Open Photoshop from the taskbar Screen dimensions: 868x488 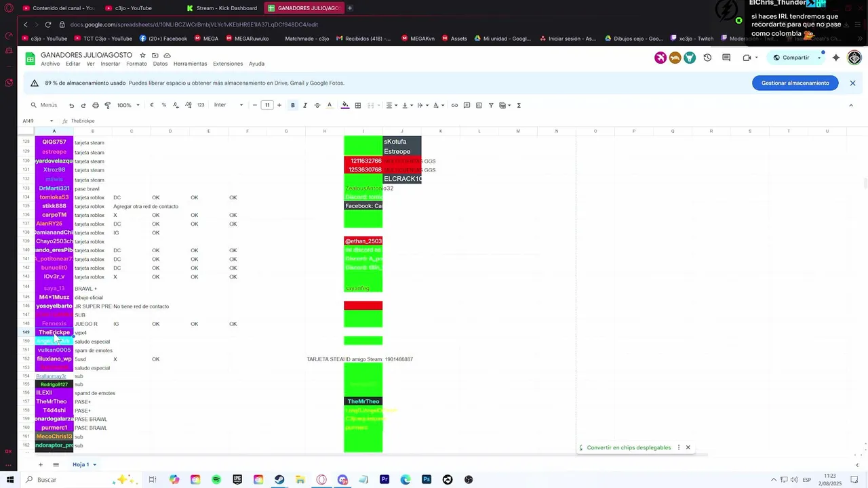427,479
